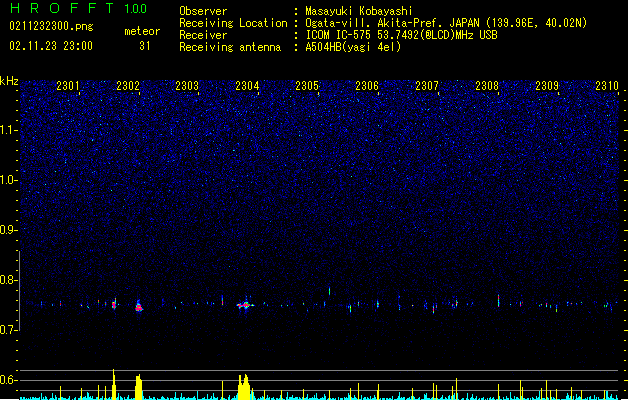The image size is (629, 400).
Task: Select the 0.9 frequency axis label
Action: coord(8,230)
